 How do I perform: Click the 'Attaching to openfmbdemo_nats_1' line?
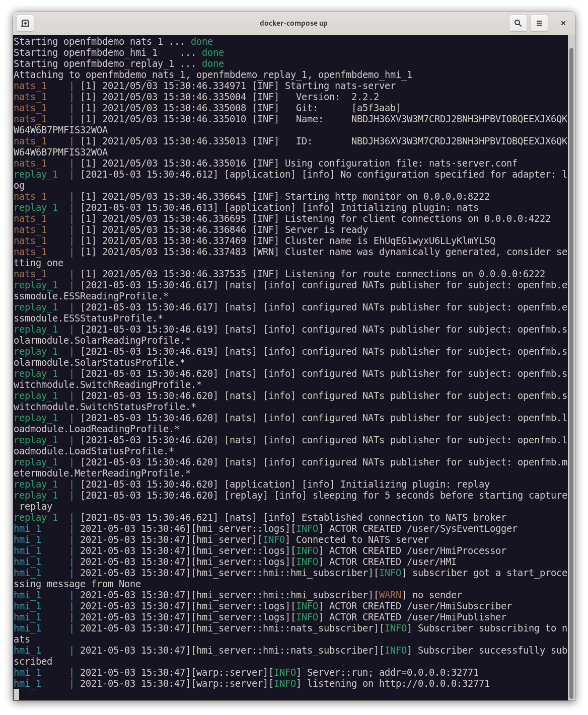point(213,75)
